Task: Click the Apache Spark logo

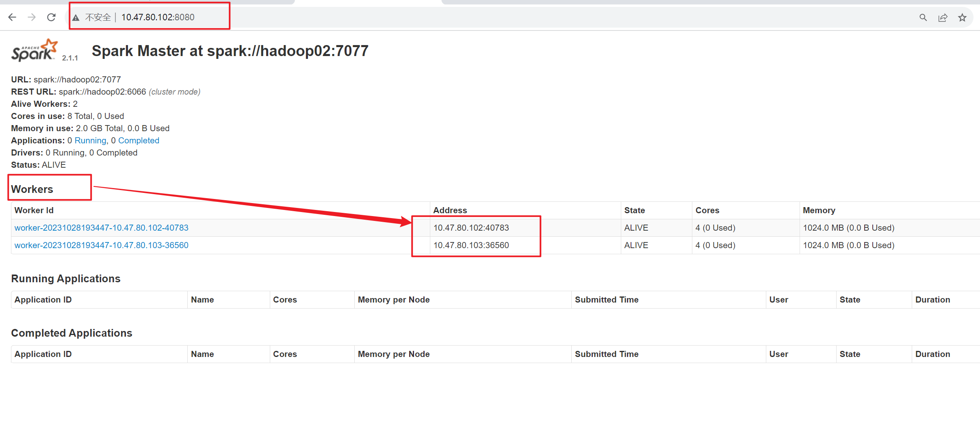Action: point(35,51)
